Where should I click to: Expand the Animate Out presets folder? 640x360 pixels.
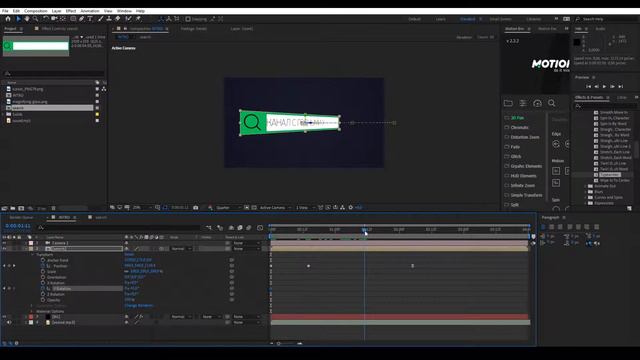(586, 186)
